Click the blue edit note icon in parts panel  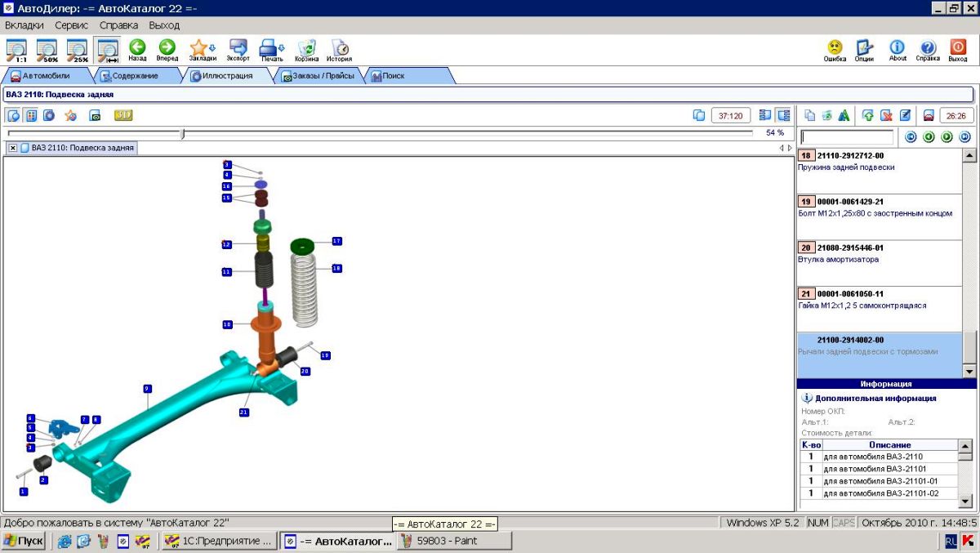click(x=905, y=115)
